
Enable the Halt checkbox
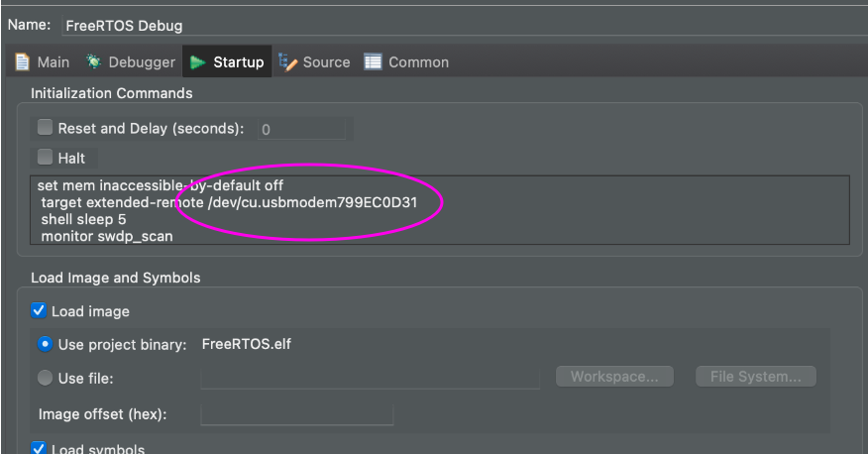(x=45, y=158)
